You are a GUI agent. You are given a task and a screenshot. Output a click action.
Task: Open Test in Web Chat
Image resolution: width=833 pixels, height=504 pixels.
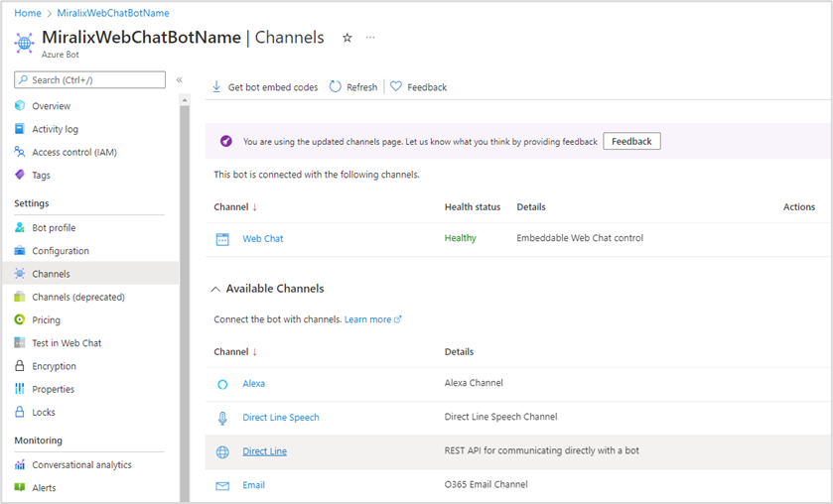67,343
